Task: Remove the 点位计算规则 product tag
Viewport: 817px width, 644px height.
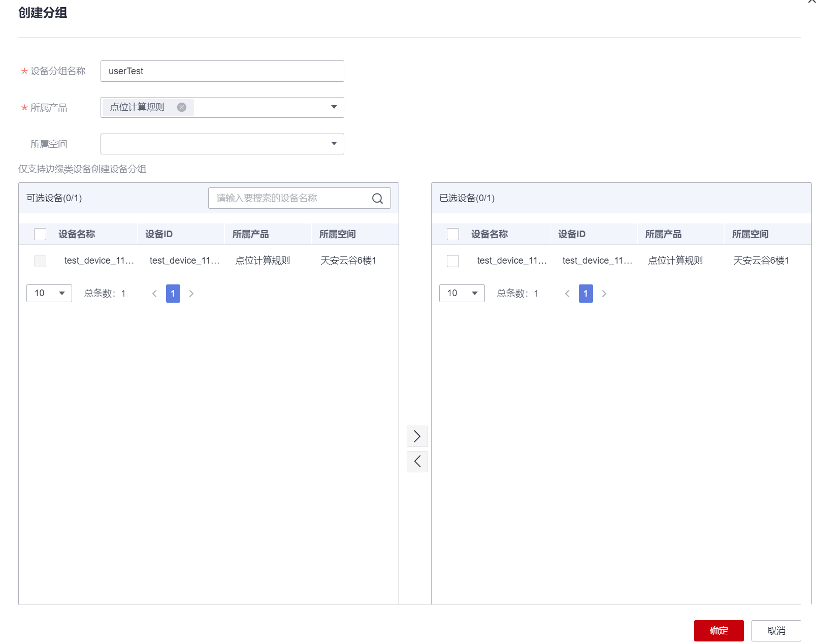Action: [181, 107]
